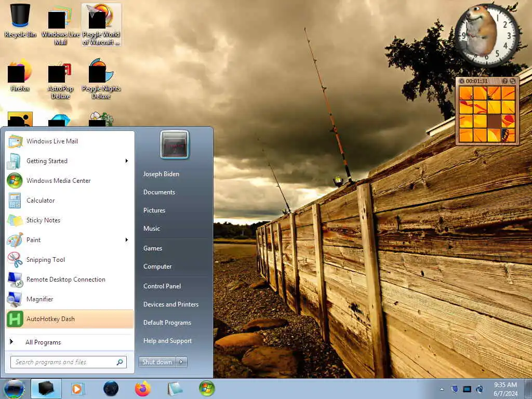Click the user account picture in Start menu
Viewport: 532px width, 399px height.
click(x=175, y=144)
